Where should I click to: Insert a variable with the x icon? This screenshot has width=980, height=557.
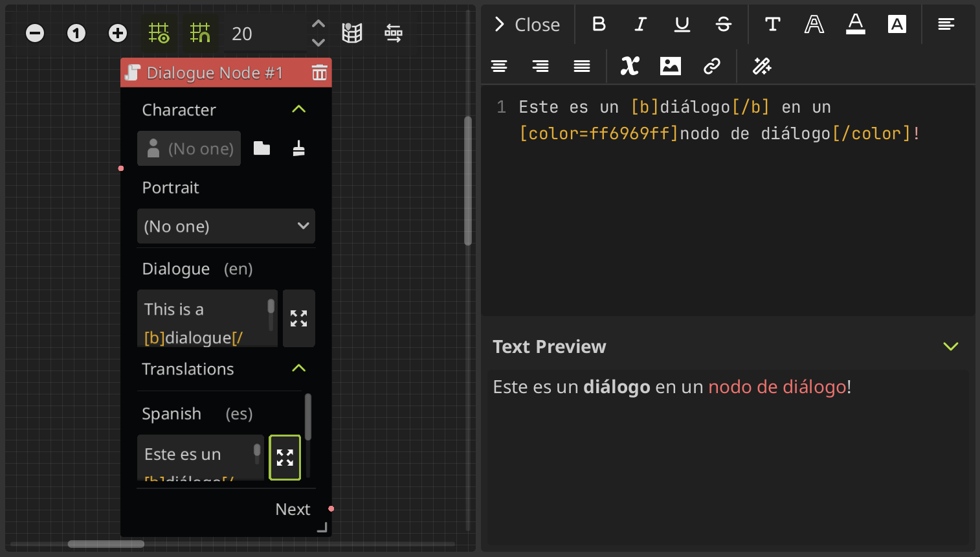(629, 65)
